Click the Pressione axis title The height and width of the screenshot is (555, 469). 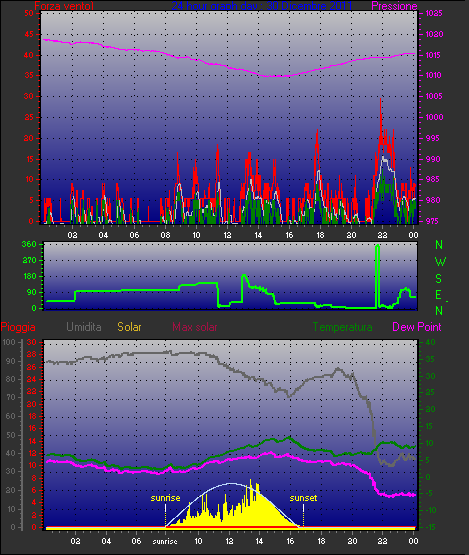click(394, 6)
